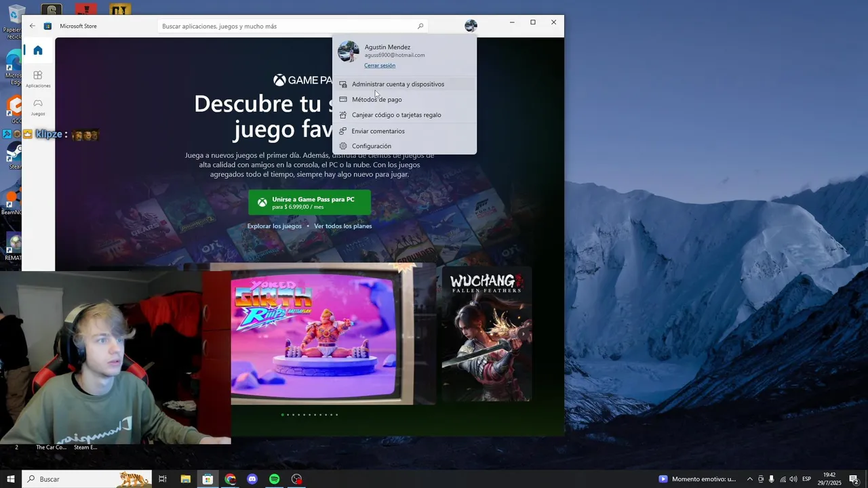
Task: Open Juegos section in sidebar
Action: tap(38, 107)
